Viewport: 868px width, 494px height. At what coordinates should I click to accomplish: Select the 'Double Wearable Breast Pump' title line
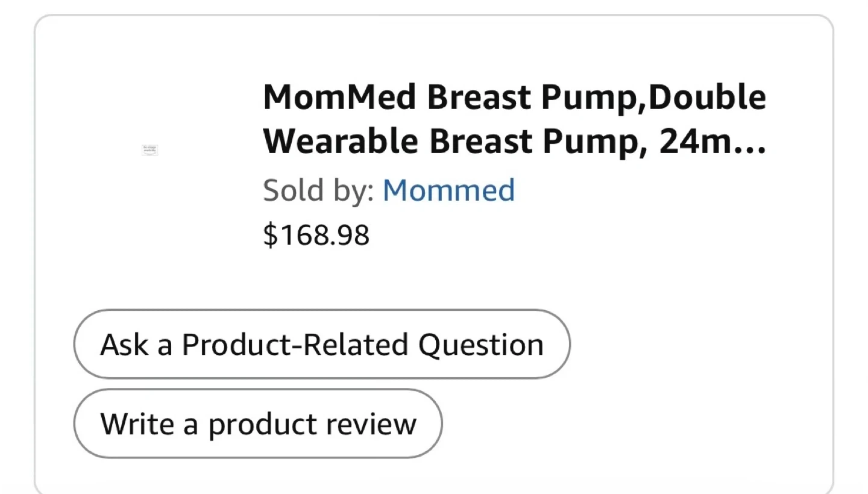tap(514, 141)
